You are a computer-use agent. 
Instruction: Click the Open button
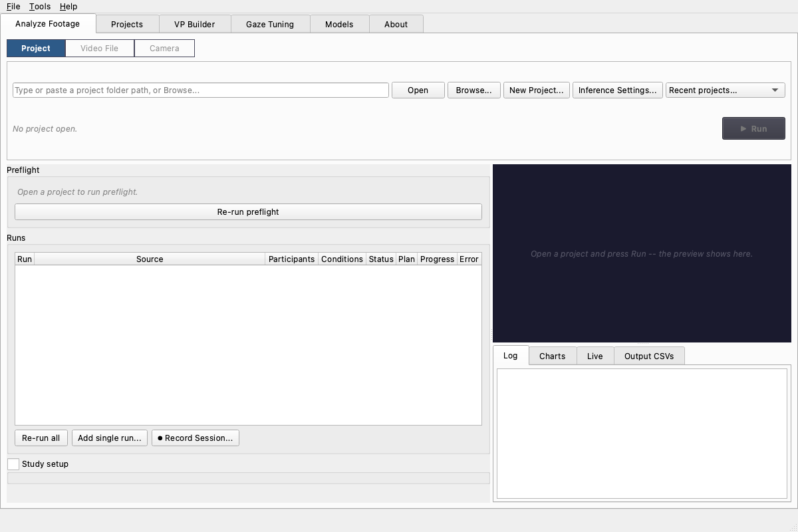pos(418,90)
